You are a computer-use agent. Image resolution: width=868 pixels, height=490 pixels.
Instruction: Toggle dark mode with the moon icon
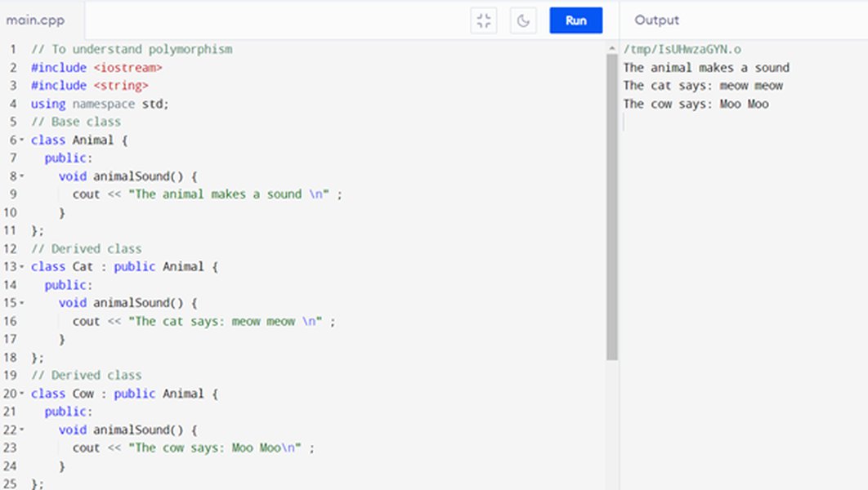(523, 21)
